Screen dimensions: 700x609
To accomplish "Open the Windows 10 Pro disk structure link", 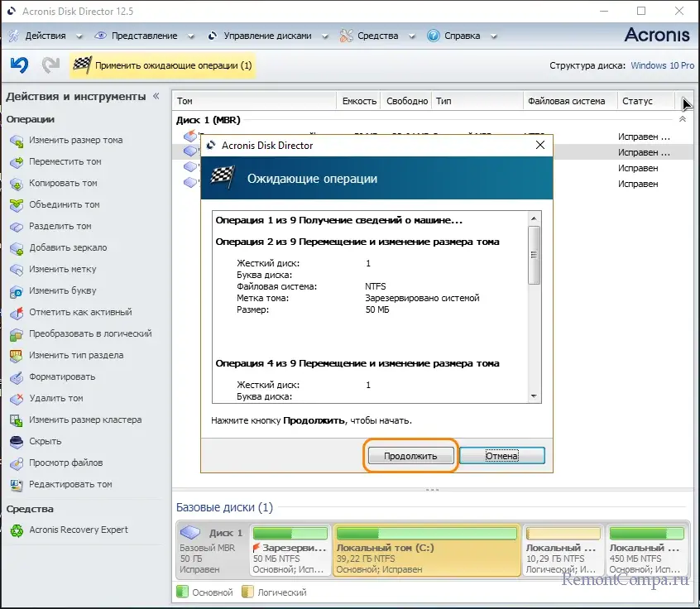I will tap(662, 65).
